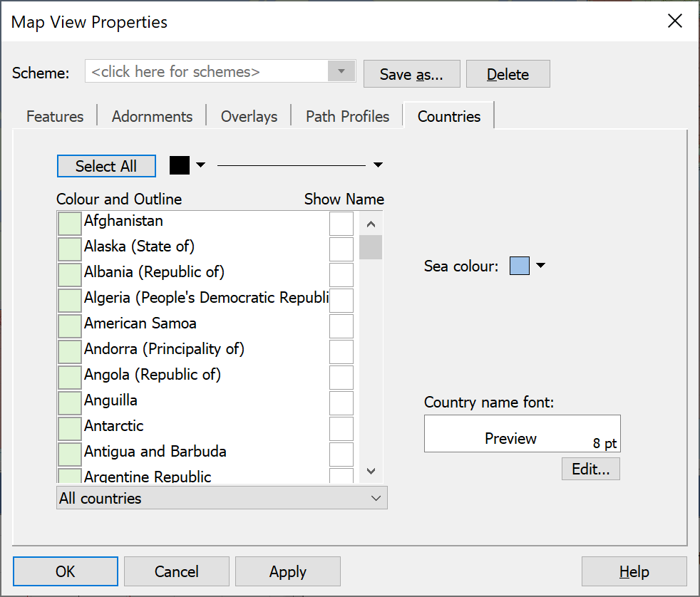
Task: Open the Scheme selection combo box
Action: [220, 71]
